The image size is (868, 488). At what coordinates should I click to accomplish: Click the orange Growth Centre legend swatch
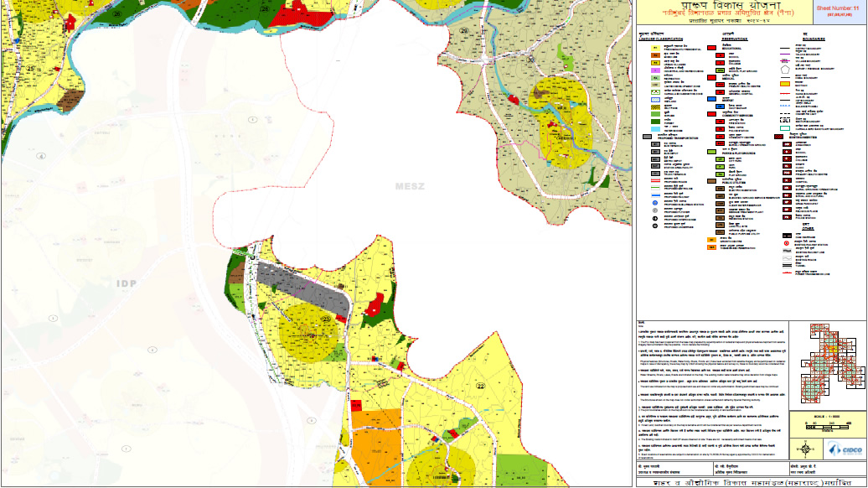tap(711, 240)
